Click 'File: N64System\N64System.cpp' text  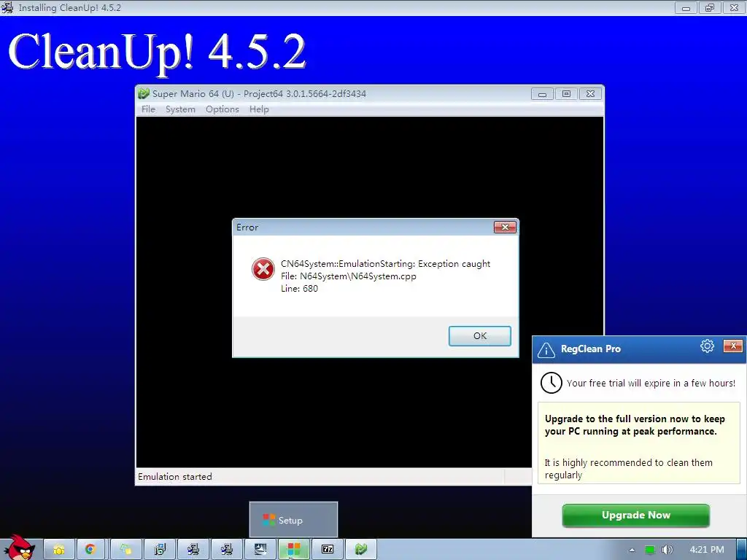tap(348, 276)
